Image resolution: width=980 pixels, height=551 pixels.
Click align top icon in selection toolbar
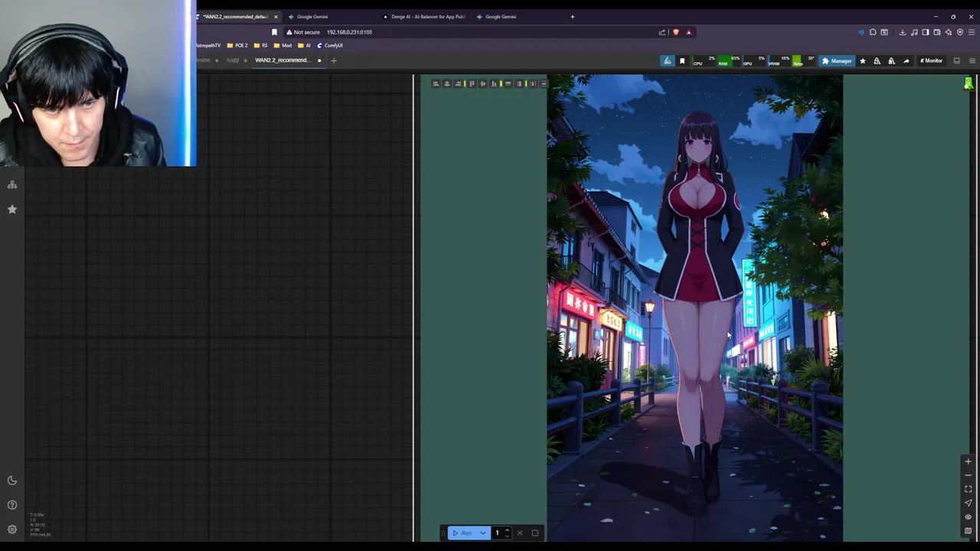pyautogui.click(x=472, y=83)
